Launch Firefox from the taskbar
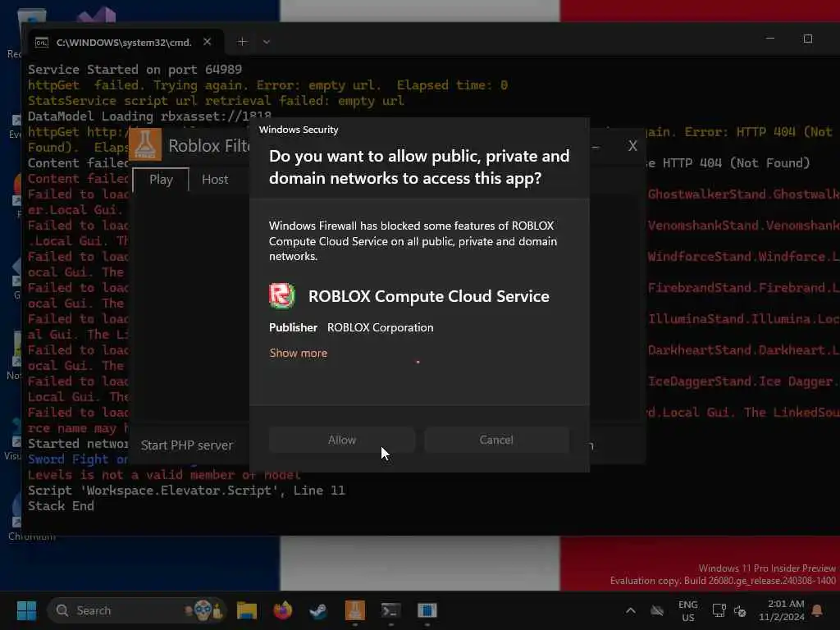Screen dimensions: 840x630 point(283,610)
